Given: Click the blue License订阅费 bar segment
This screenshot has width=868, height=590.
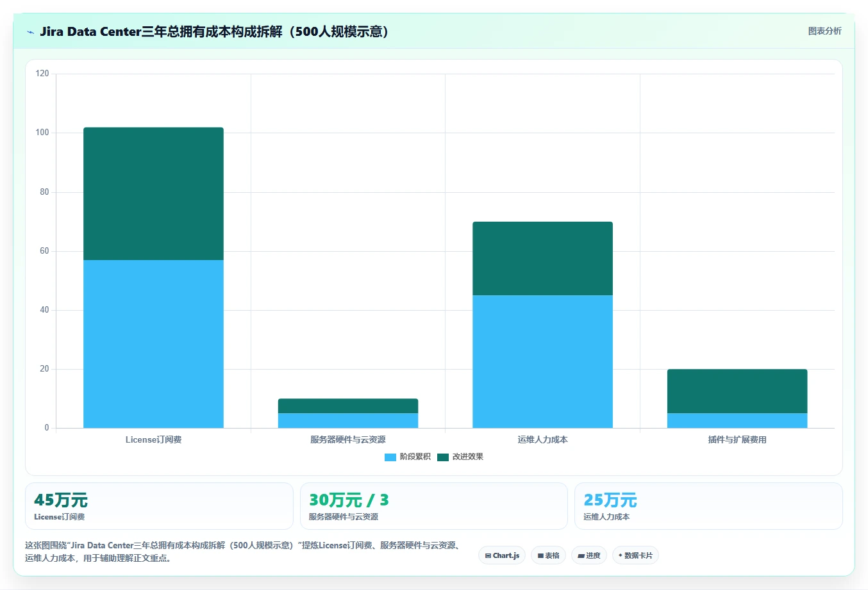Looking at the screenshot, I should (x=154, y=344).
